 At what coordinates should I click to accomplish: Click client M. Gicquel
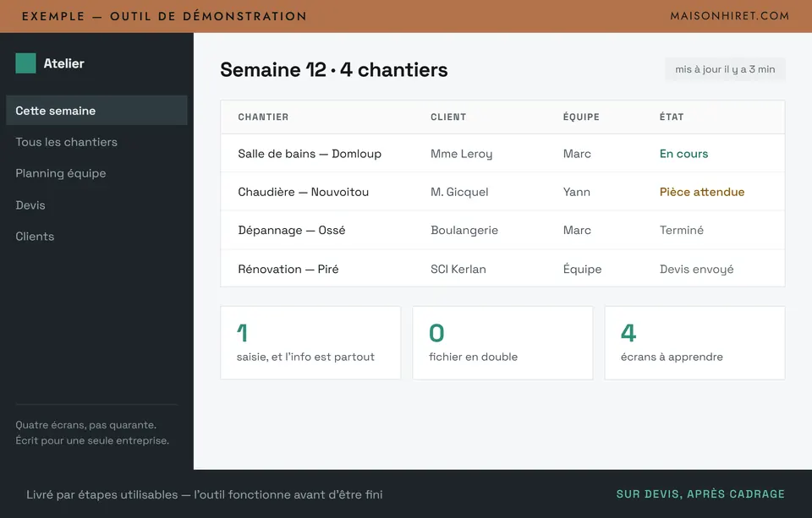coord(459,192)
